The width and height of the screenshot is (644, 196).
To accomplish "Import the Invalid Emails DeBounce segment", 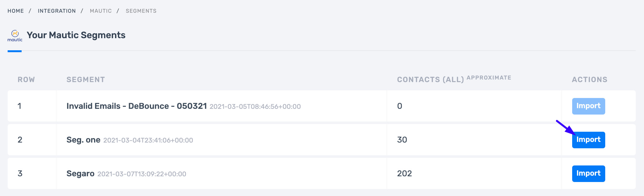I will pos(588,106).
